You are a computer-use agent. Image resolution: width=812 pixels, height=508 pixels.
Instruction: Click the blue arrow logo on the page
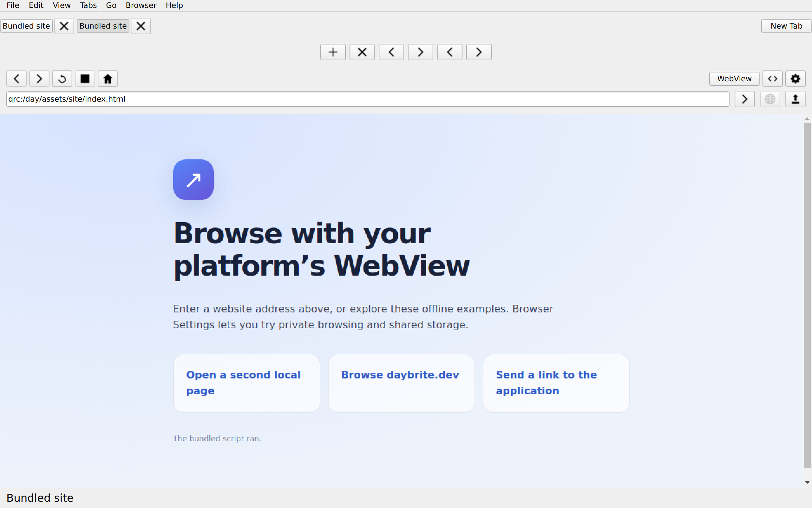[193, 180]
